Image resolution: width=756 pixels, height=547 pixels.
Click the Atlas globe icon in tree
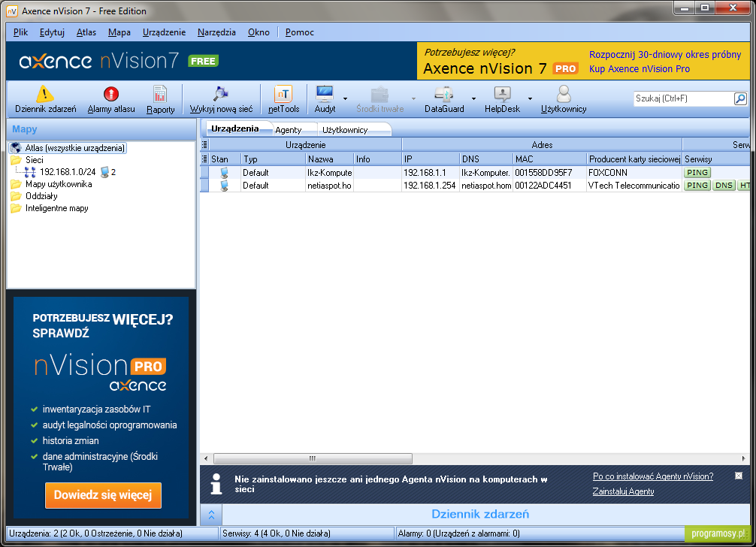click(x=16, y=148)
